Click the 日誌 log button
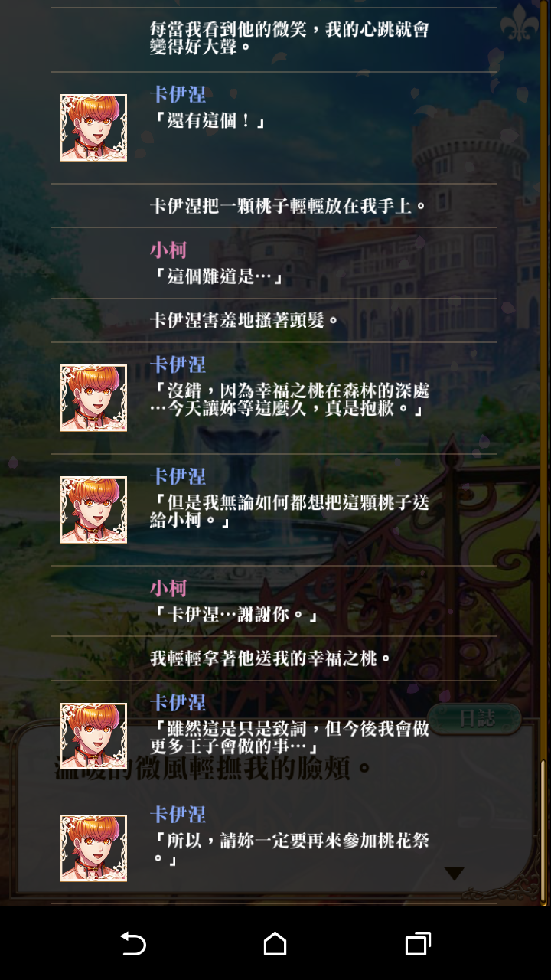This screenshot has height=980, width=551. tap(476, 718)
